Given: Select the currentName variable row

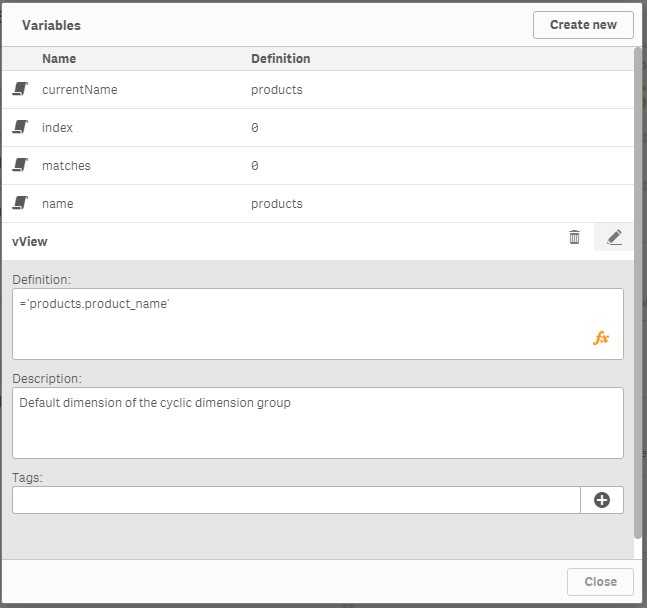Looking at the screenshot, I should [x=318, y=90].
